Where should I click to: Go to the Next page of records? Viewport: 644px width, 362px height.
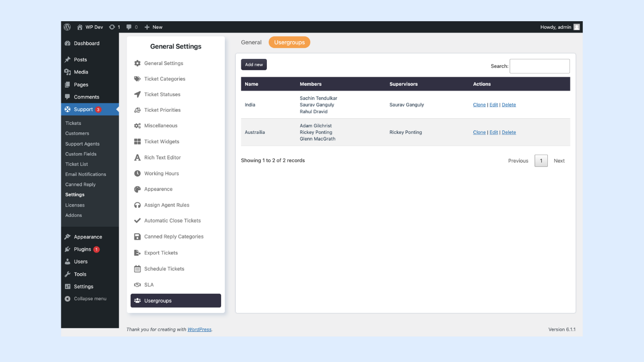559,161
